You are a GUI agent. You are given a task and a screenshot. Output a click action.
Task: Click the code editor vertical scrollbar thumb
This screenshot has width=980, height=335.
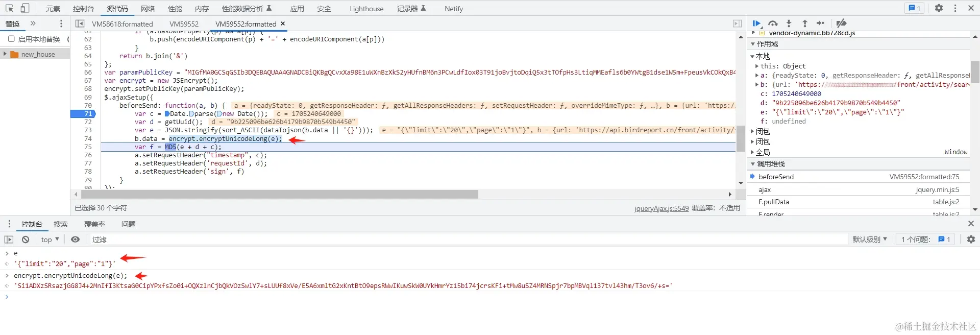point(741,138)
